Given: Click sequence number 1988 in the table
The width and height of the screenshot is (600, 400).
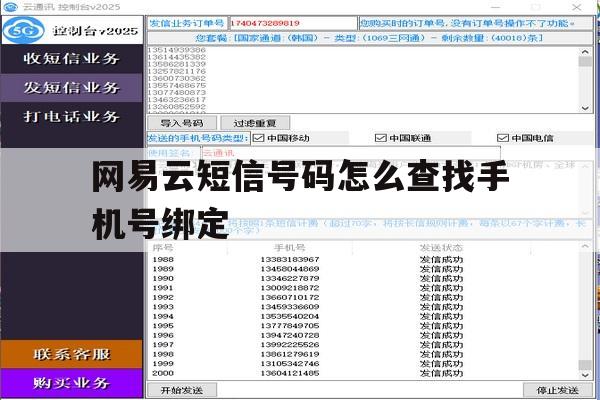Looking at the screenshot, I should 163,260.
